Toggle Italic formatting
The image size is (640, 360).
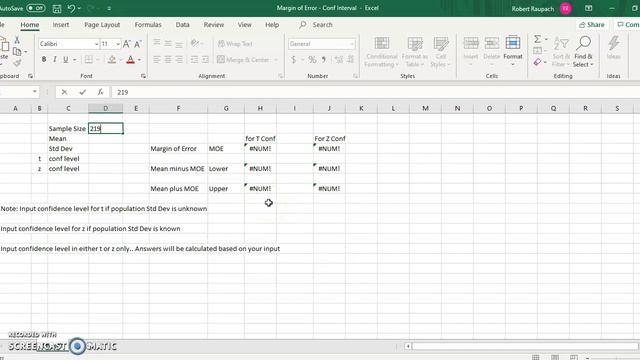tap(55, 60)
